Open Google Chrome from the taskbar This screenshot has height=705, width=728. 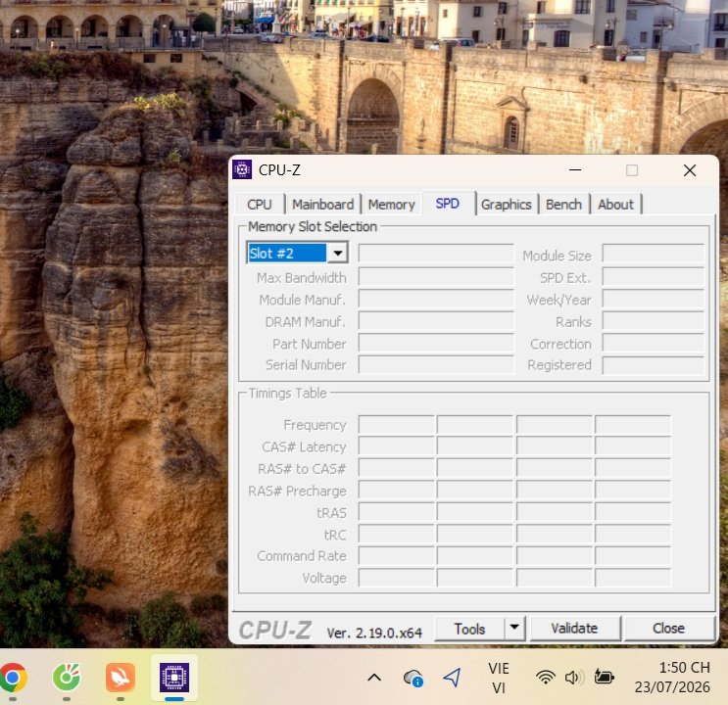tap(13, 678)
